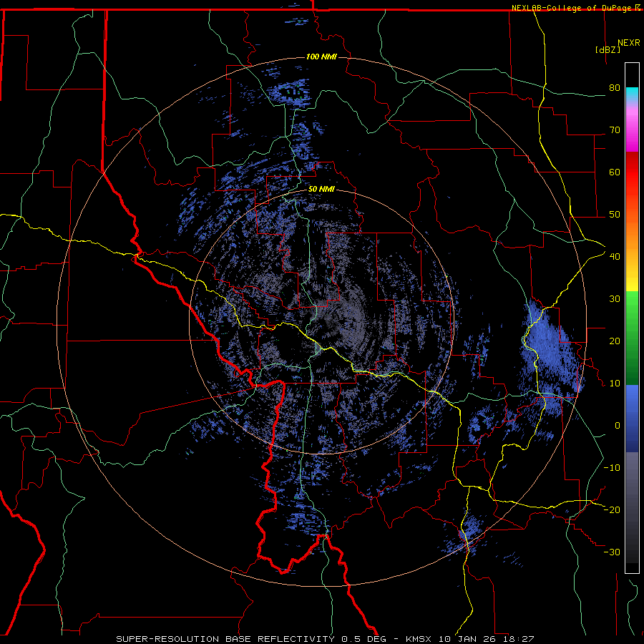Click the 60 value on dBZ scale
Image resolution: width=644 pixels, height=644 pixels.
[615, 172]
